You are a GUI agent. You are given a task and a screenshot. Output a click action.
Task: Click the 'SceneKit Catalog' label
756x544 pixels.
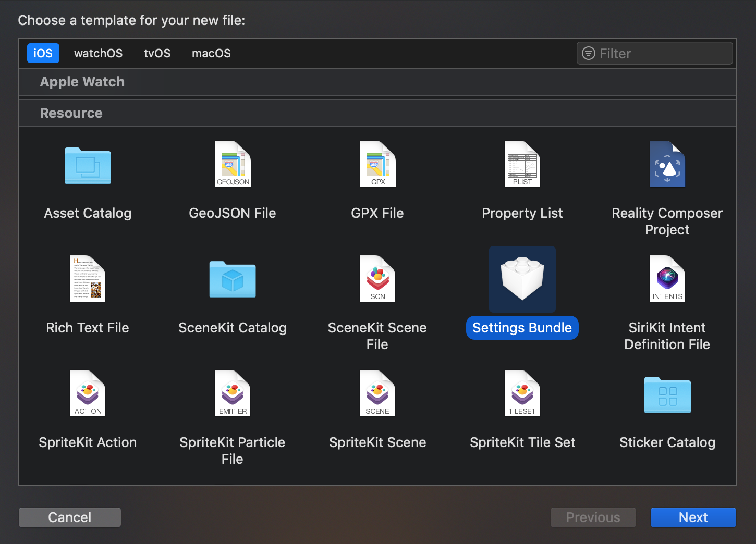(x=233, y=328)
